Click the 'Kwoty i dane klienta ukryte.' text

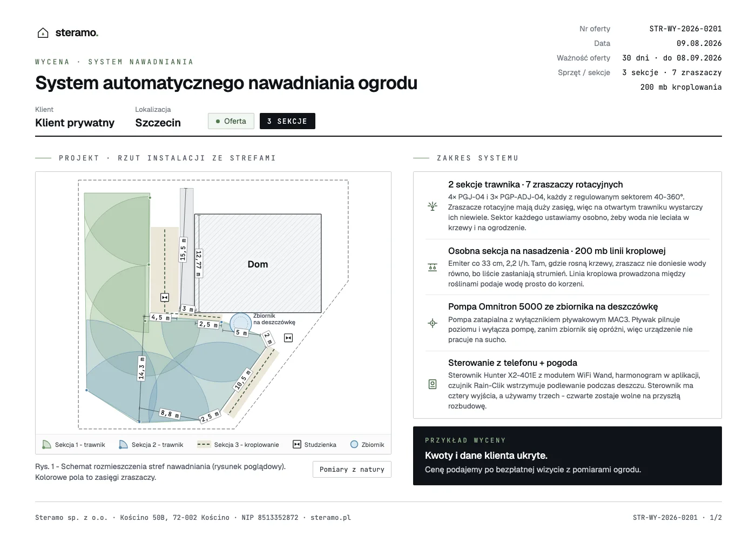486,456
